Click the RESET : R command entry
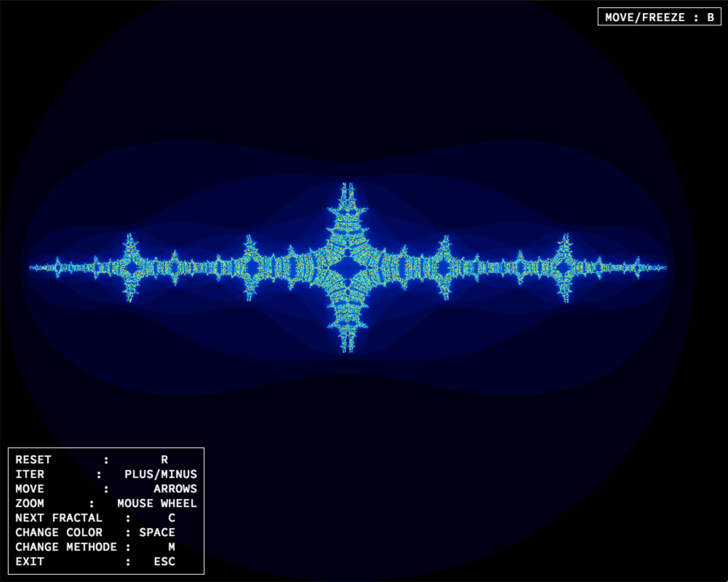 (91, 460)
